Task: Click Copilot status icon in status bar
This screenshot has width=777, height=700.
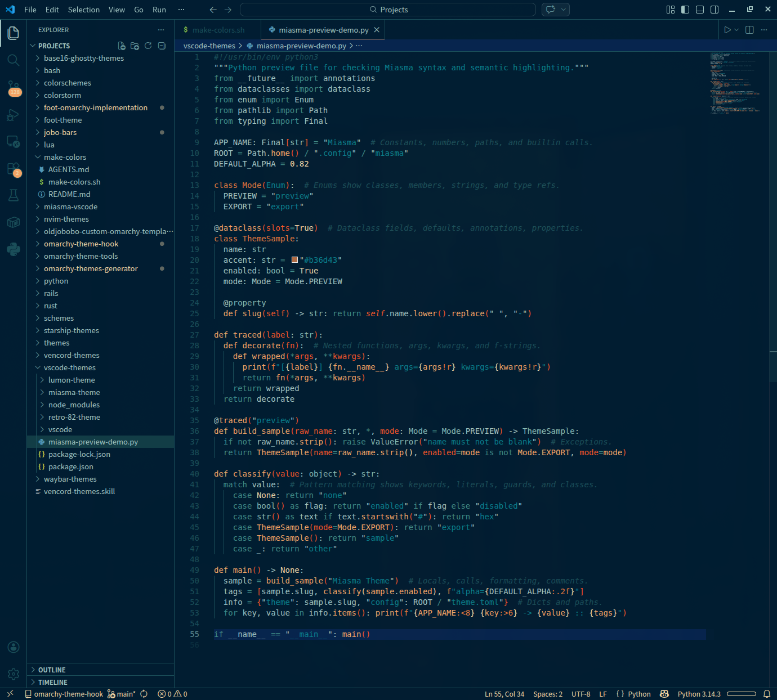Action: tap(664, 694)
